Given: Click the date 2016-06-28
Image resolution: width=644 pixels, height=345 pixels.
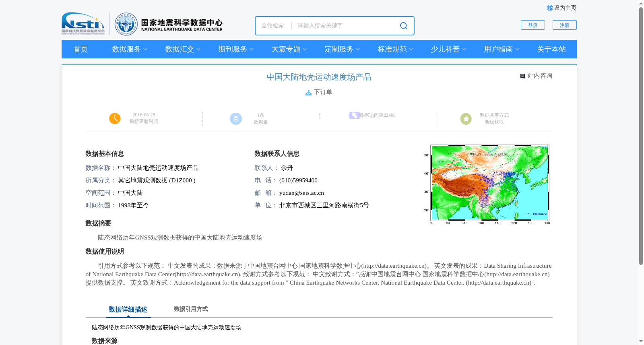Looking at the screenshot, I should (x=144, y=115).
